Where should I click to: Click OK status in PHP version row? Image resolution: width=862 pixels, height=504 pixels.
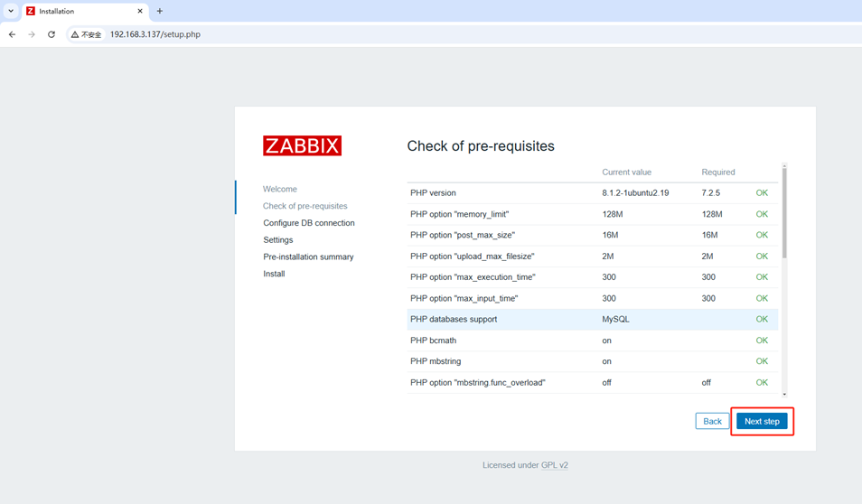[x=762, y=193]
